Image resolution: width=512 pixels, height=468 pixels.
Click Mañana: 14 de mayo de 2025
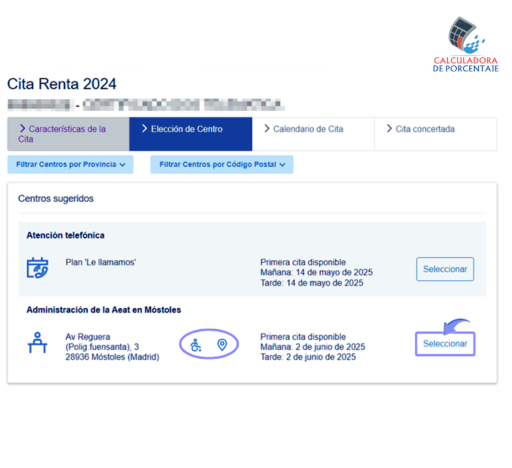coord(316,272)
